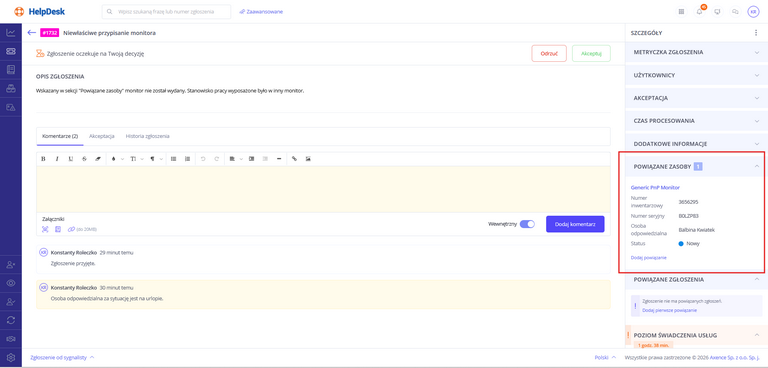Image resolution: width=768 pixels, height=368 pixels.
Task: Open the apps grid in header
Action: pos(681,11)
